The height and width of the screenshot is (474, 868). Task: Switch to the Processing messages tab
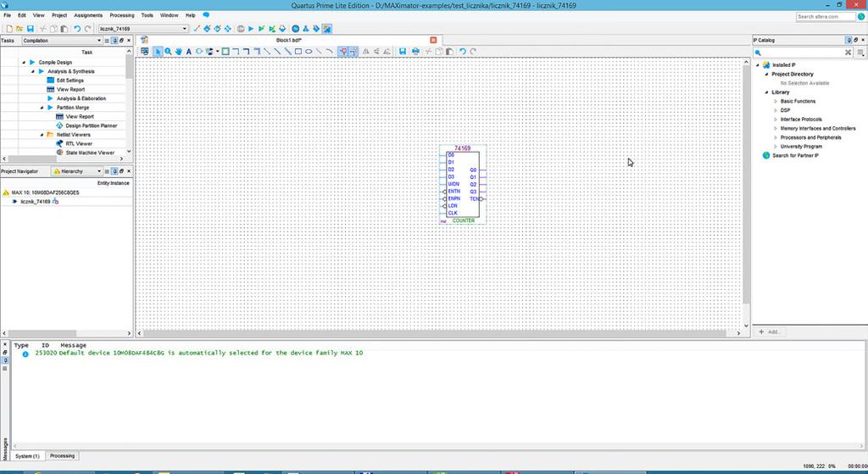(x=62, y=455)
